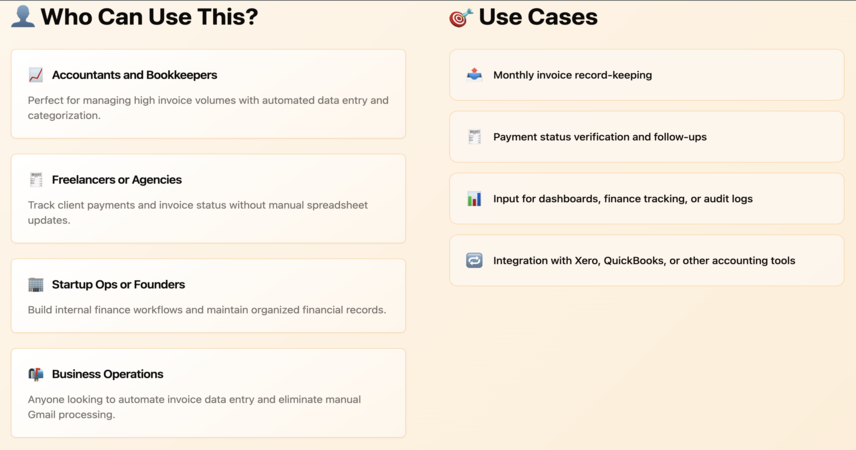Image resolution: width=856 pixels, height=450 pixels.
Task: Select the Freelancers or Agencies heading
Action: click(117, 180)
